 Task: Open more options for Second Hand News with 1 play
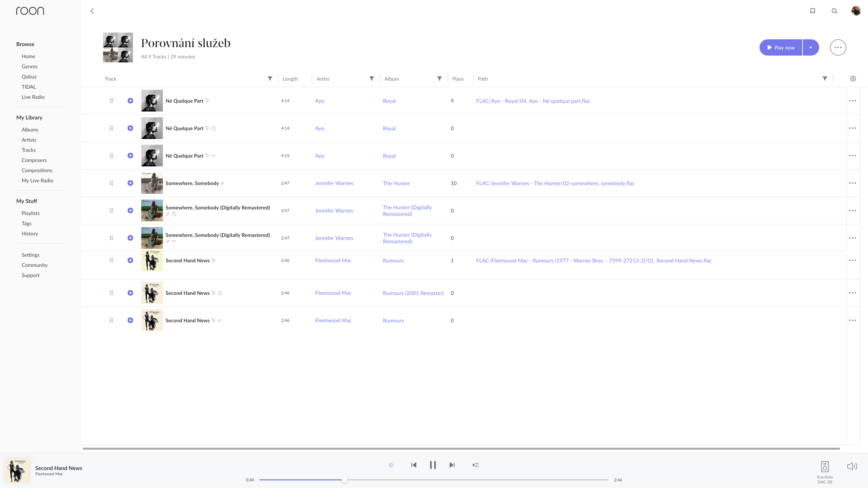852,260
